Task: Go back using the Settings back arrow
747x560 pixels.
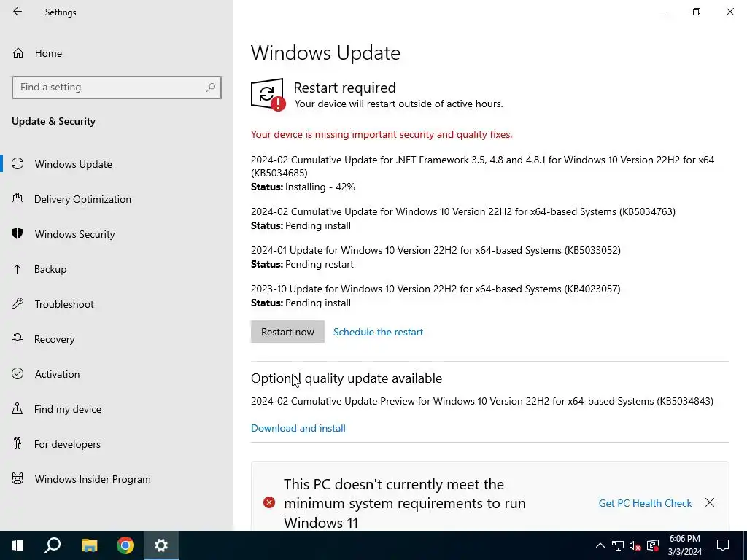Action: coord(18,12)
